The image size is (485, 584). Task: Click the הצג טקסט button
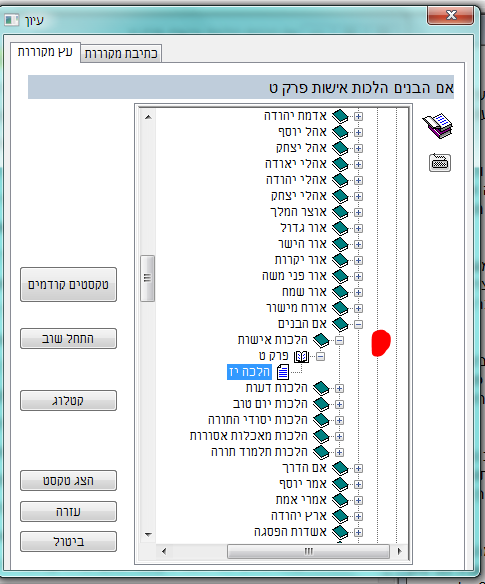pos(69,481)
